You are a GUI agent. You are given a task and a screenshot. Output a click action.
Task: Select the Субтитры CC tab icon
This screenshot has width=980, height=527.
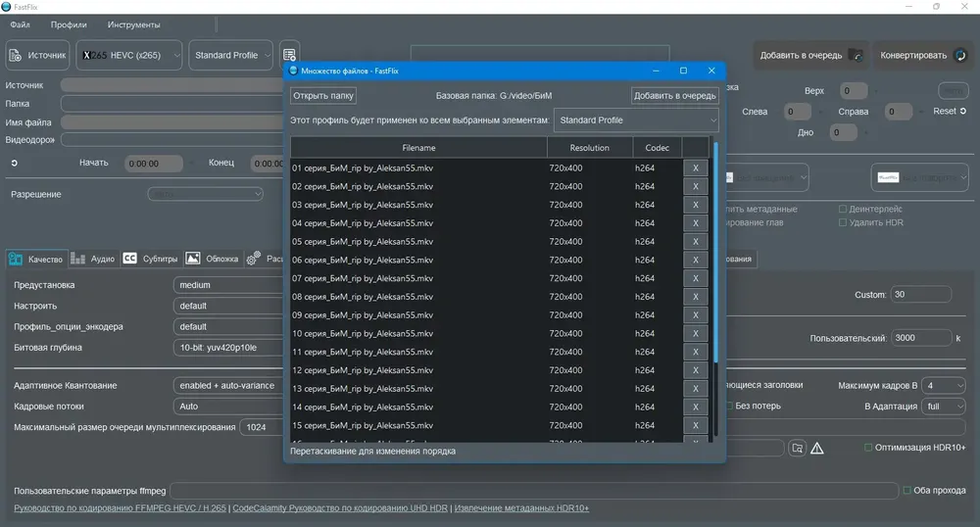(x=129, y=259)
